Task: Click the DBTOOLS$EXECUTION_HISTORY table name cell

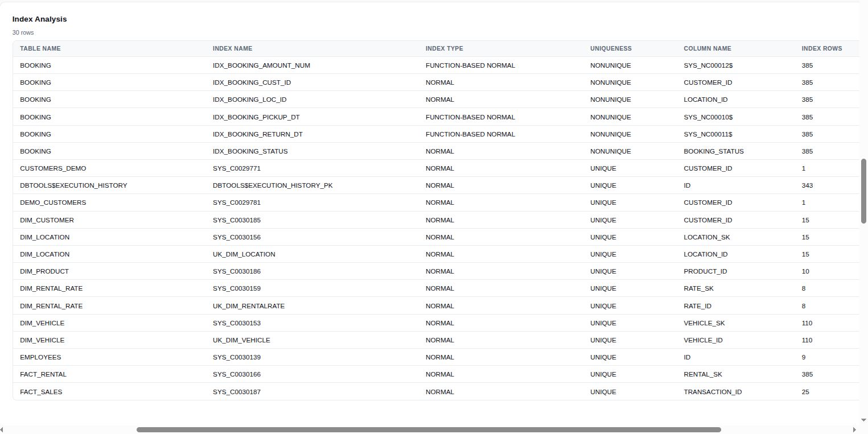Action: pyautogui.click(x=73, y=185)
